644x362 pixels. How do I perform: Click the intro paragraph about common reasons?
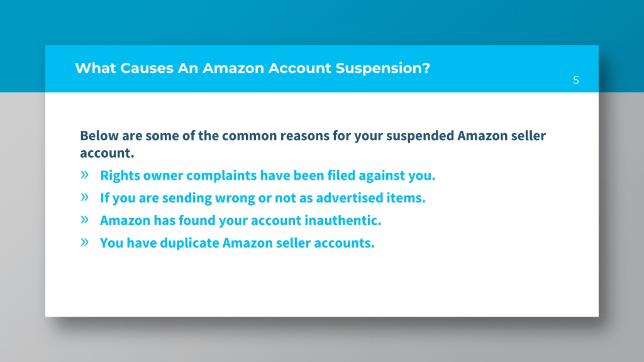coord(313,144)
